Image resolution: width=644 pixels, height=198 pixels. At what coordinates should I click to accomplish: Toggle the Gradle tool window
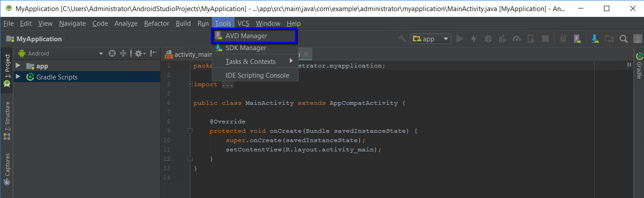[x=639, y=66]
